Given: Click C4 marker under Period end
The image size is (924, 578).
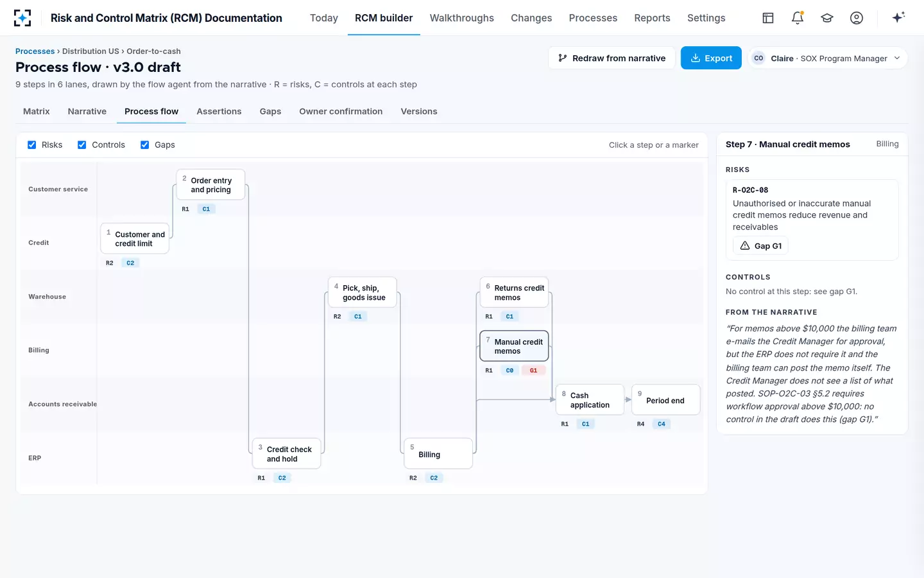Looking at the screenshot, I should 662,424.
